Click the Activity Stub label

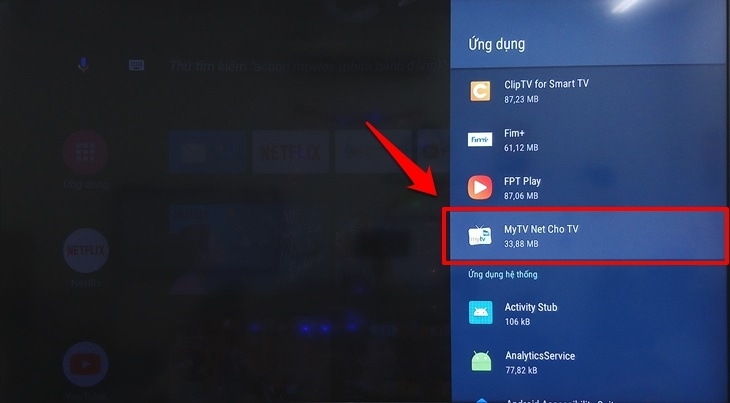click(531, 307)
